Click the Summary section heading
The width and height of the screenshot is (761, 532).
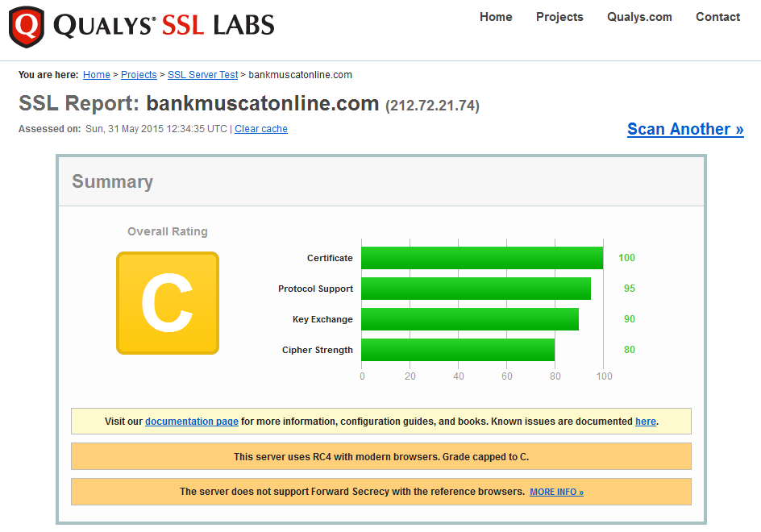(x=112, y=181)
